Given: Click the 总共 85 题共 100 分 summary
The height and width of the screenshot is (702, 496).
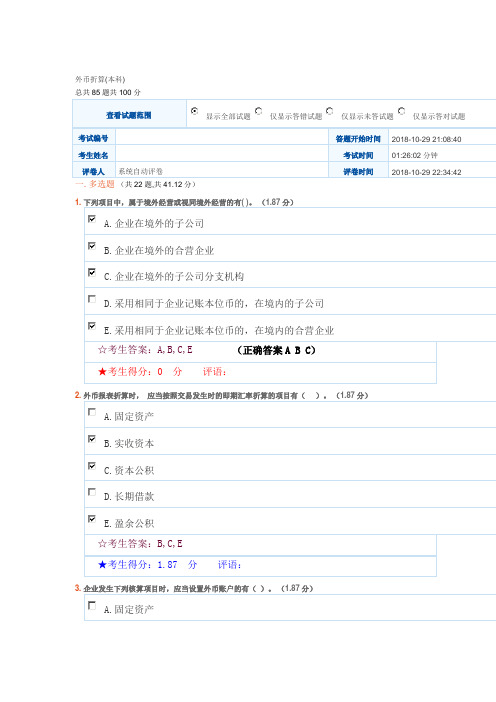Looking at the screenshot, I should (x=107, y=92).
